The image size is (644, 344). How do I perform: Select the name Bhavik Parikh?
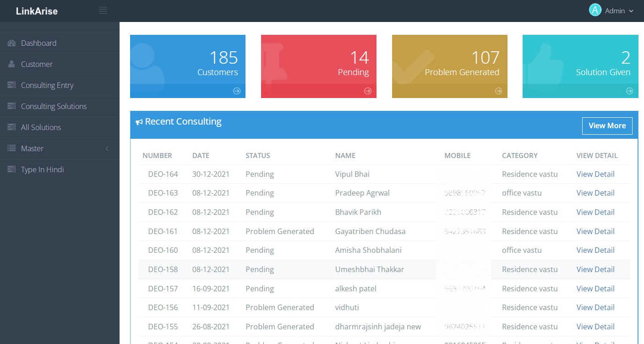click(358, 212)
